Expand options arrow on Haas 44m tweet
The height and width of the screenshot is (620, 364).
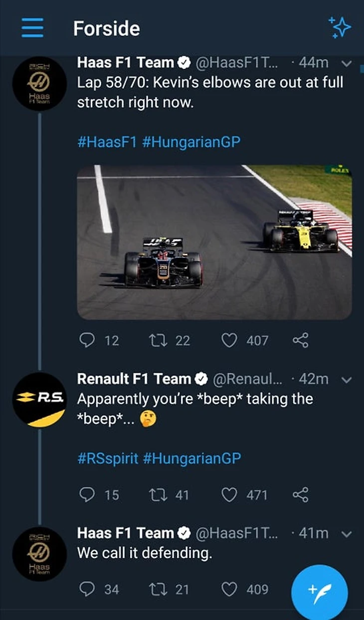pyautogui.click(x=348, y=63)
